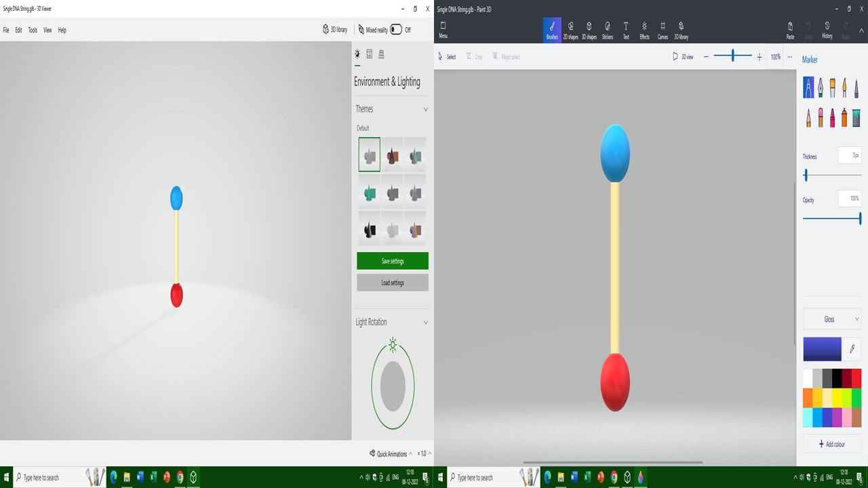Select the default grey theme thumbnail
Image resolution: width=868 pixels, height=488 pixels.
370,155
